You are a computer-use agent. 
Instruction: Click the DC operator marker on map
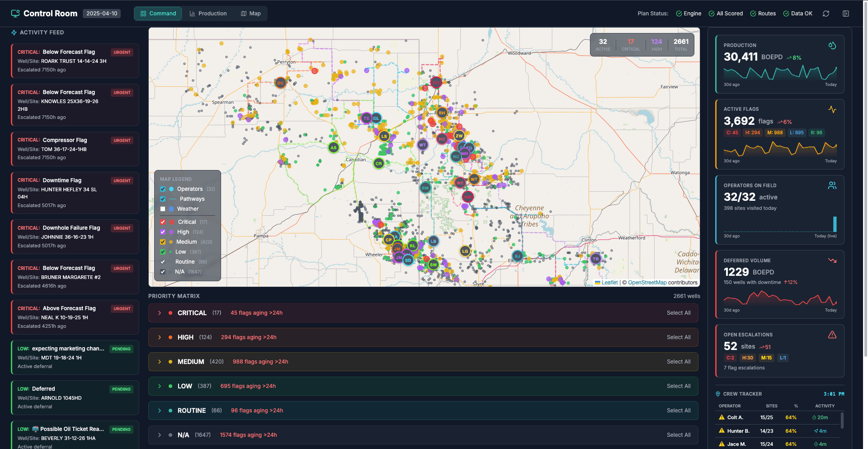(280, 83)
